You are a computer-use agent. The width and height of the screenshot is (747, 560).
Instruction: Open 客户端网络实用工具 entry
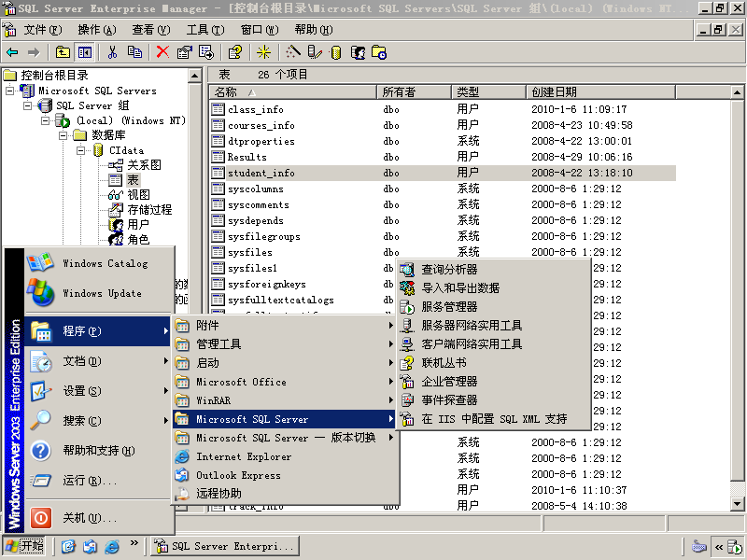(494, 343)
